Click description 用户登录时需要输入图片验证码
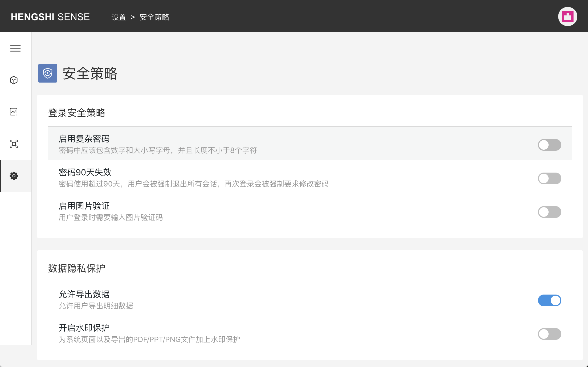 [x=111, y=218]
